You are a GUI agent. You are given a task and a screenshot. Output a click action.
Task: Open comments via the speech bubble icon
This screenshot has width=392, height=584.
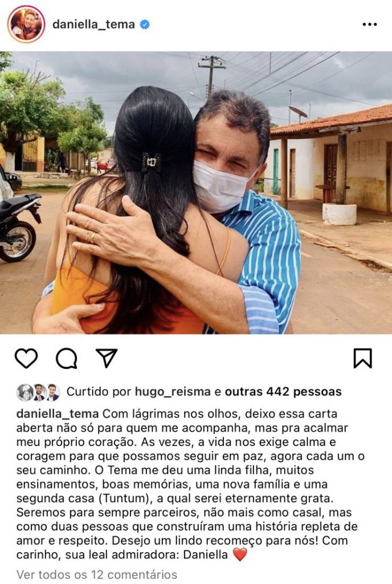pos(67,358)
